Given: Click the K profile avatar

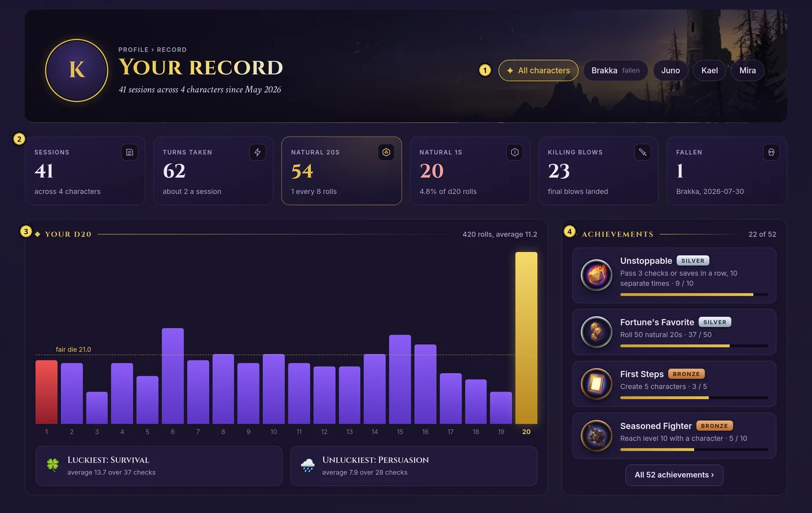Looking at the screenshot, I should click(x=77, y=70).
